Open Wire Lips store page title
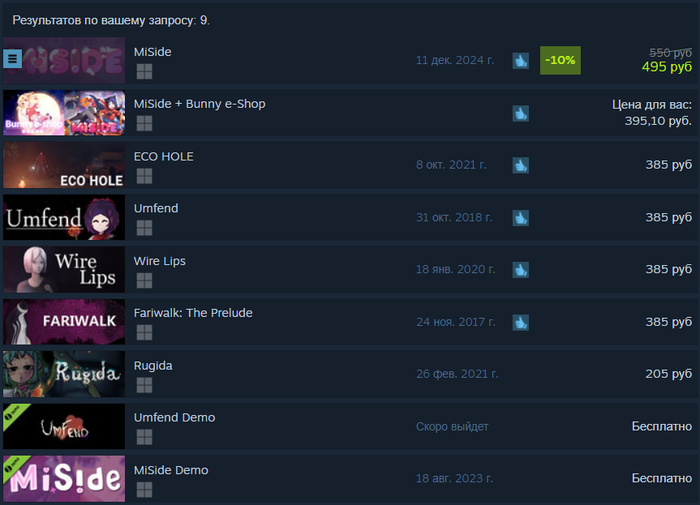The width and height of the screenshot is (700, 505). tap(160, 261)
